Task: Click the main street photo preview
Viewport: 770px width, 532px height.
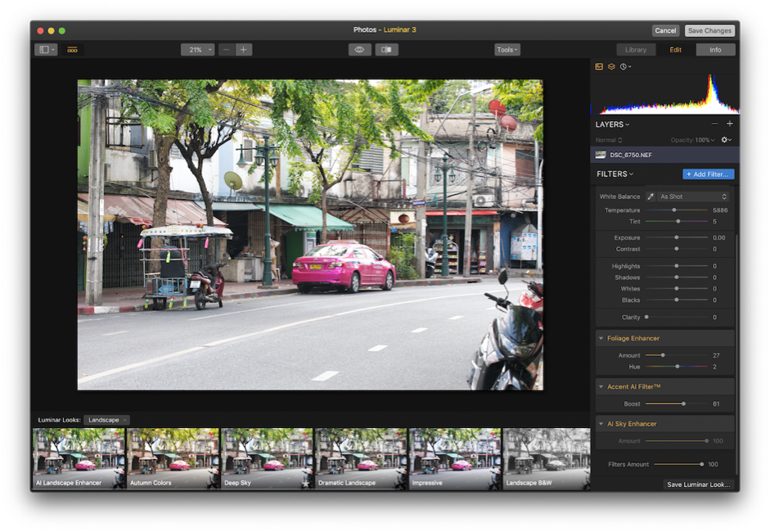Action: click(310, 235)
